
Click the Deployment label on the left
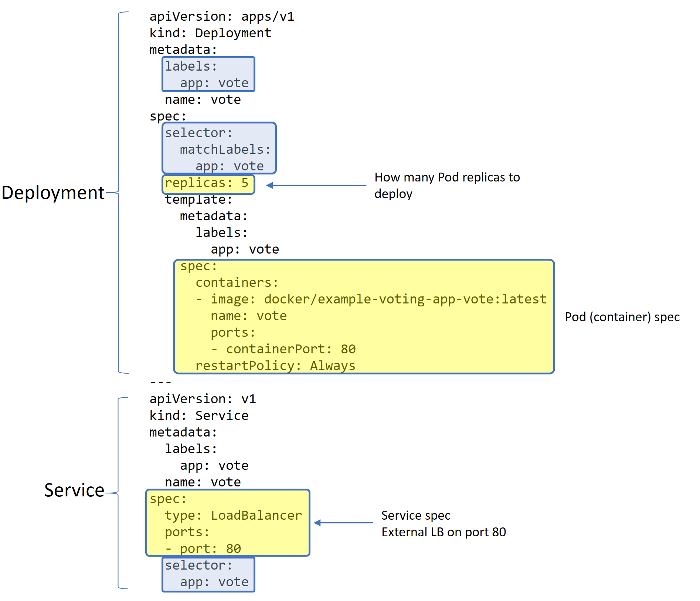pyautogui.click(x=53, y=193)
